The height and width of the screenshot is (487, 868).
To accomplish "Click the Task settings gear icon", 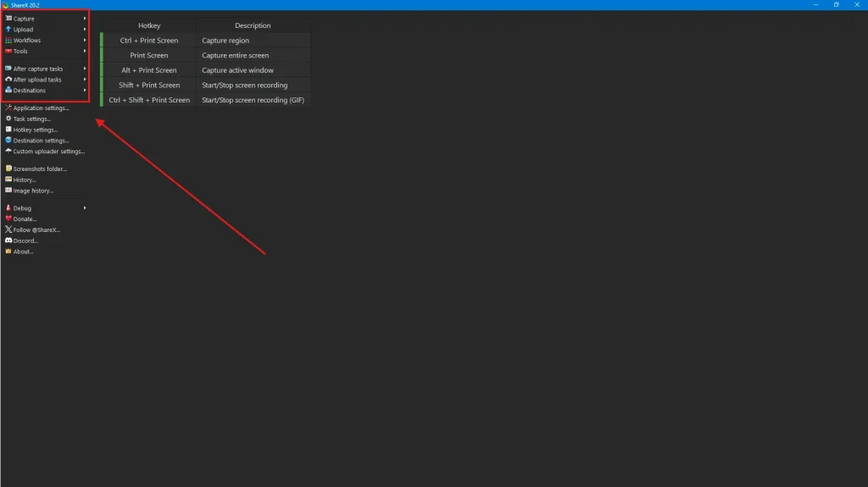I will 8,119.
